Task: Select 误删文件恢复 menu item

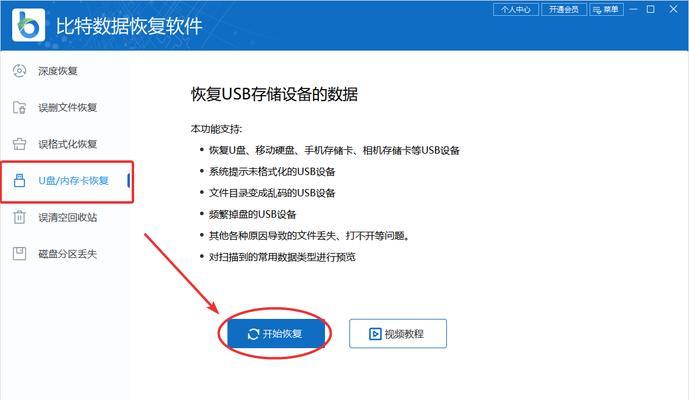Action: (66, 107)
